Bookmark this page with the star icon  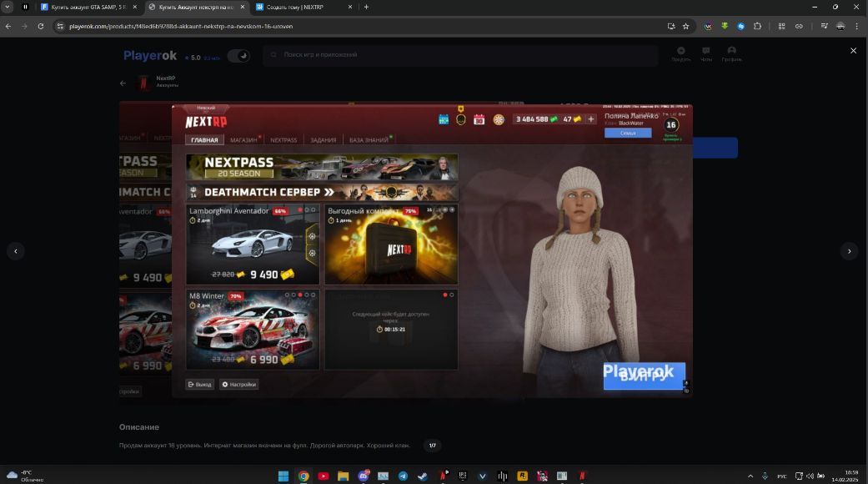[x=686, y=26]
